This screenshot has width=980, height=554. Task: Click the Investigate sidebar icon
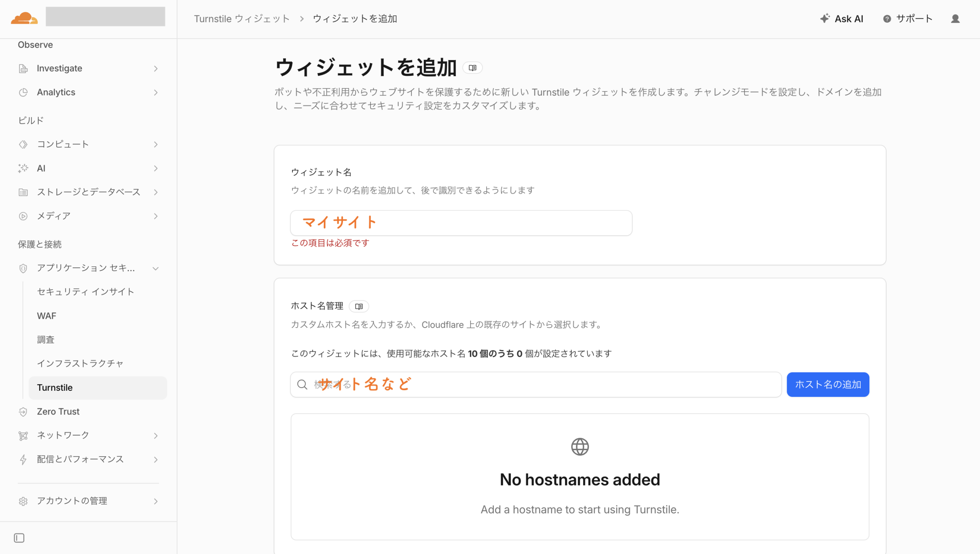[x=23, y=69]
